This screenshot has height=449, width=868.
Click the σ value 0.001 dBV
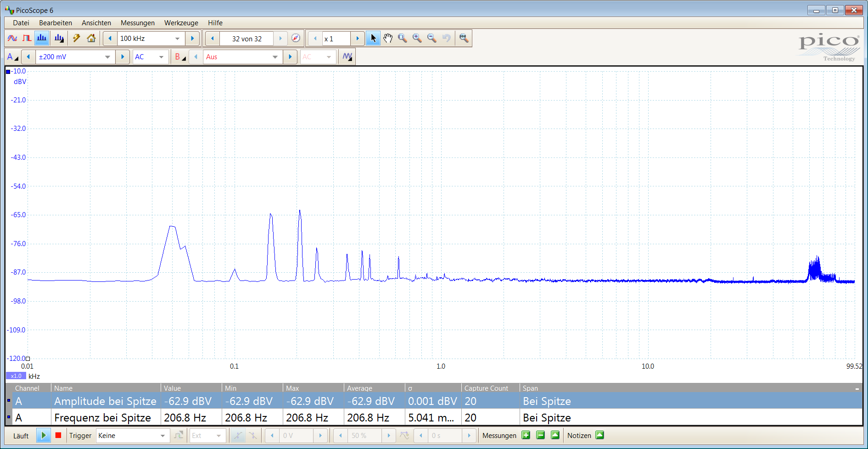(x=433, y=401)
